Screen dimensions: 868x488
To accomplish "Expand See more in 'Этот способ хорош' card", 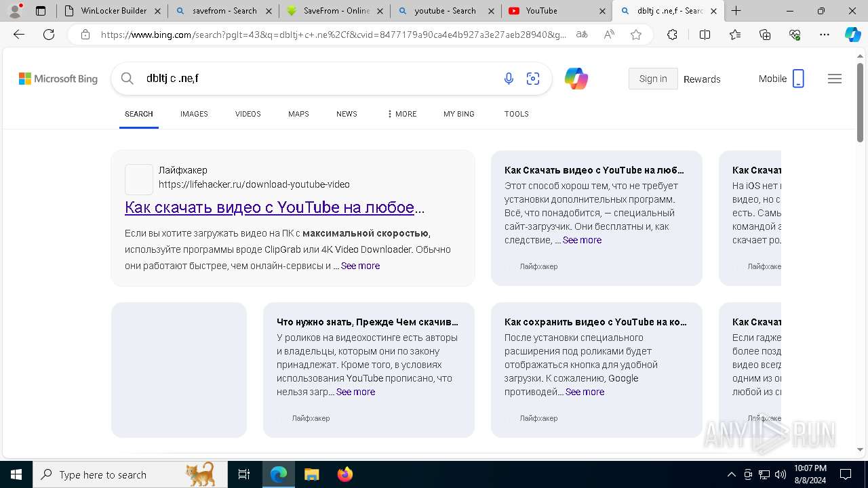I will 582,240.
